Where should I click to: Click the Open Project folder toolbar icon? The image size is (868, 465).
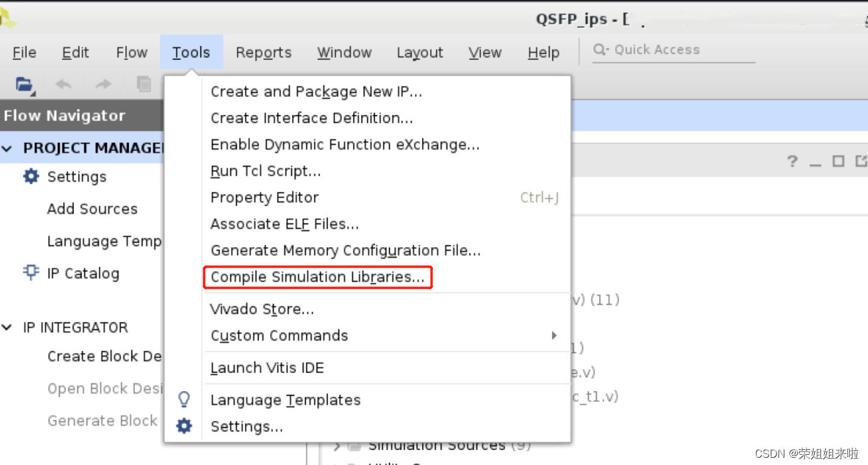(23, 85)
